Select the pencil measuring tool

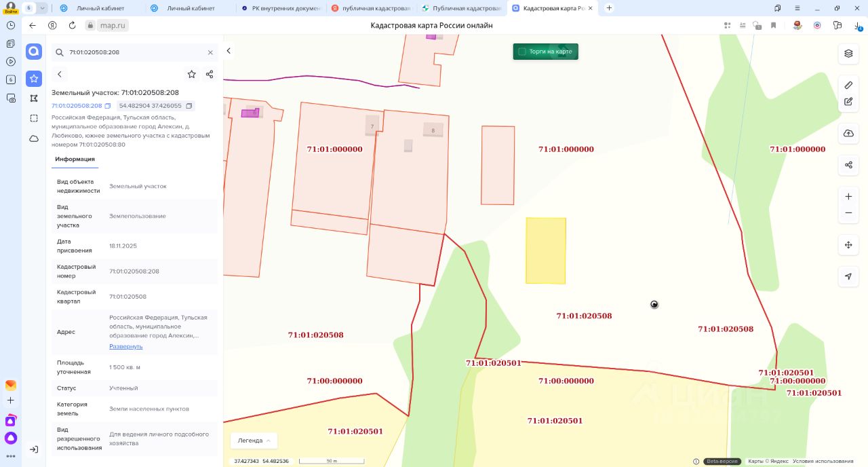click(848, 85)
